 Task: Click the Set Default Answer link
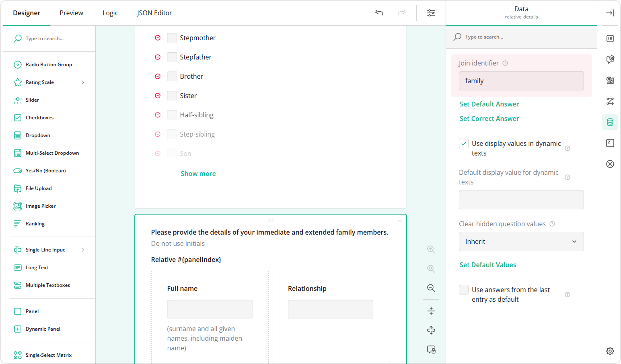pos(489,104)
